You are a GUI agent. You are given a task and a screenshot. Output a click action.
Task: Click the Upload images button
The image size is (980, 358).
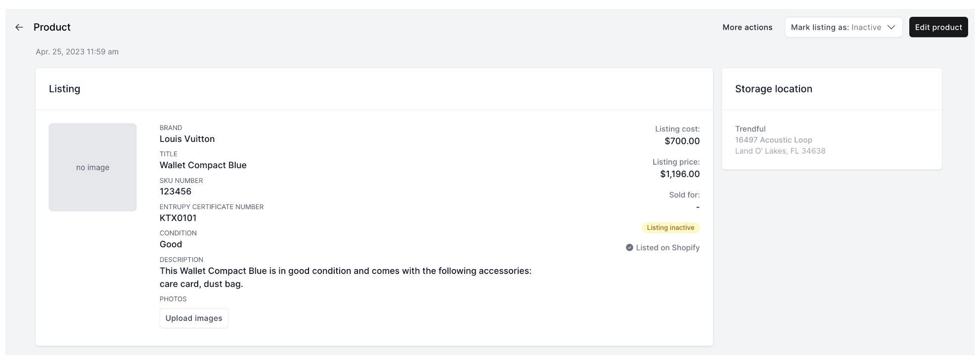click(194, 318)
